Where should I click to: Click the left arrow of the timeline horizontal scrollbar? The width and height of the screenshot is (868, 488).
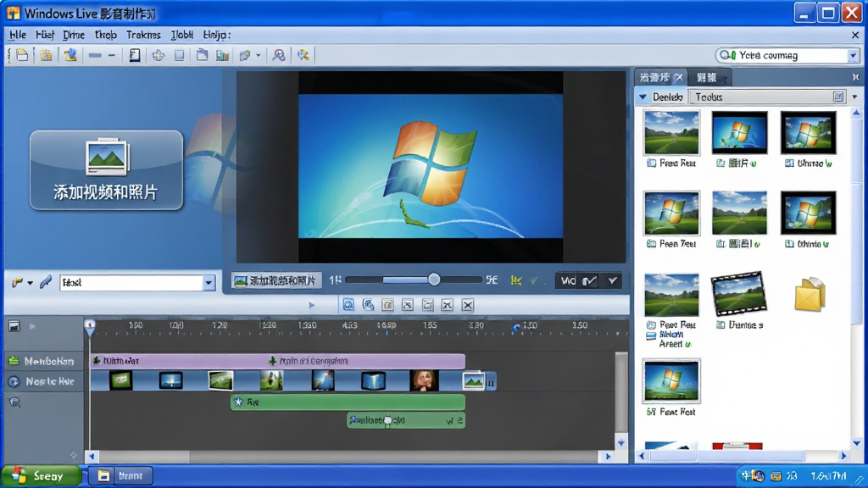92,457
